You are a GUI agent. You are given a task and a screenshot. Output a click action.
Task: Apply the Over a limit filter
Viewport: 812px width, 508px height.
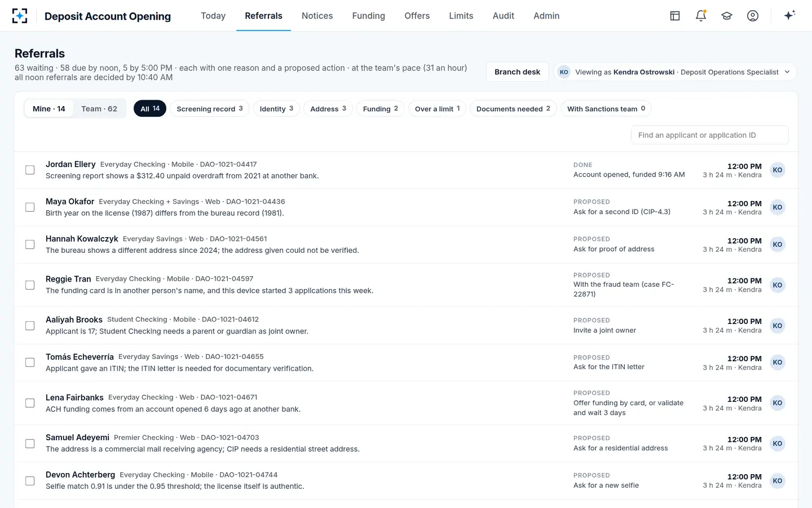[x=438, y=109]
